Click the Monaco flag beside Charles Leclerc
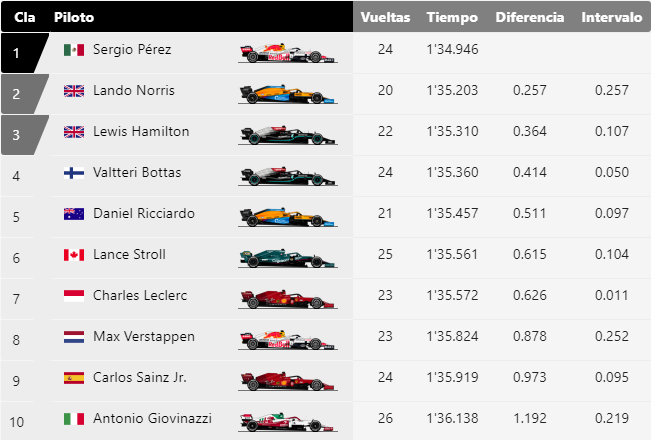The image size is (651, 440). pos(74,296)
